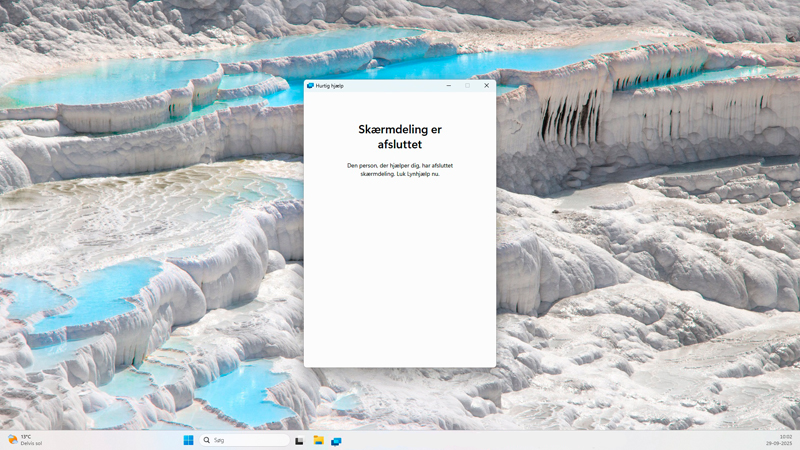Click the Hurtig hjælp title bar app icon
This screenshot has width=800, height=450.
pyautogui.click(x=310, y=86)
